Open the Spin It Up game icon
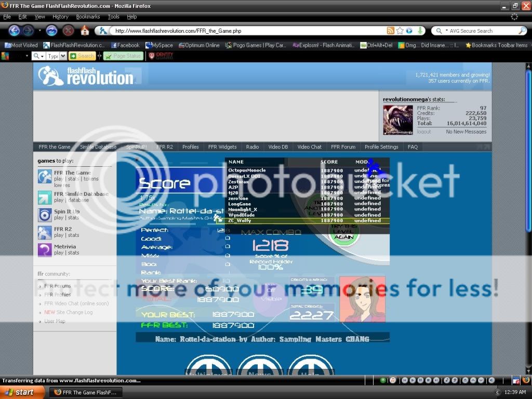This screenshot has width=532, height=399. [45, 215]
